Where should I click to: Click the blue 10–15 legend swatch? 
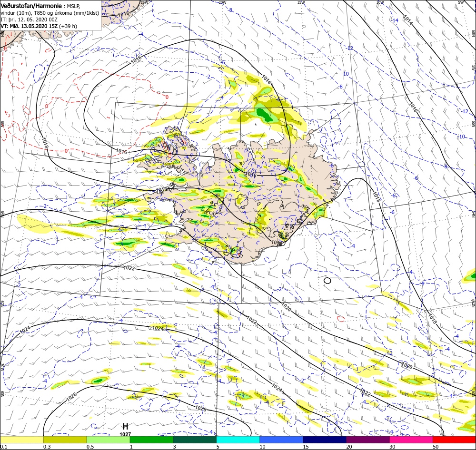pyautogui.click(x=281, y=440)
